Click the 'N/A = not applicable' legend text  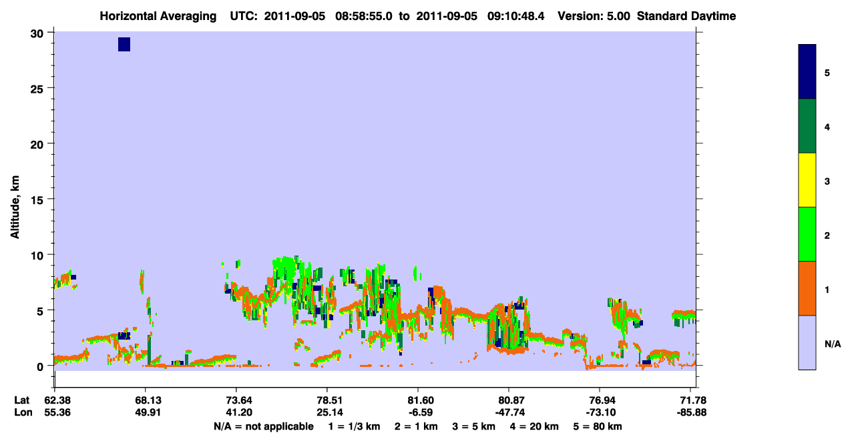(x=264, y=426)
